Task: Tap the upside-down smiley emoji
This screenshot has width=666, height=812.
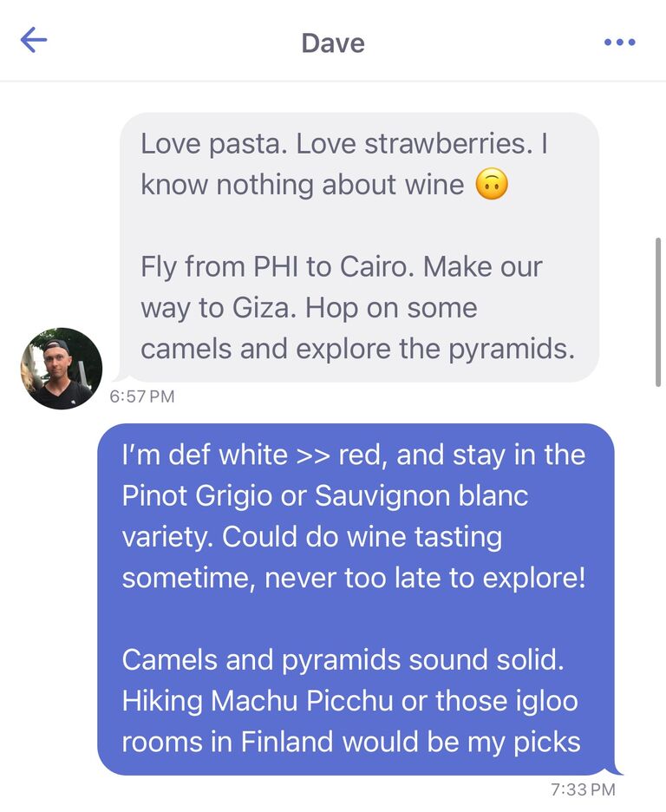Action: pos(492,185)
